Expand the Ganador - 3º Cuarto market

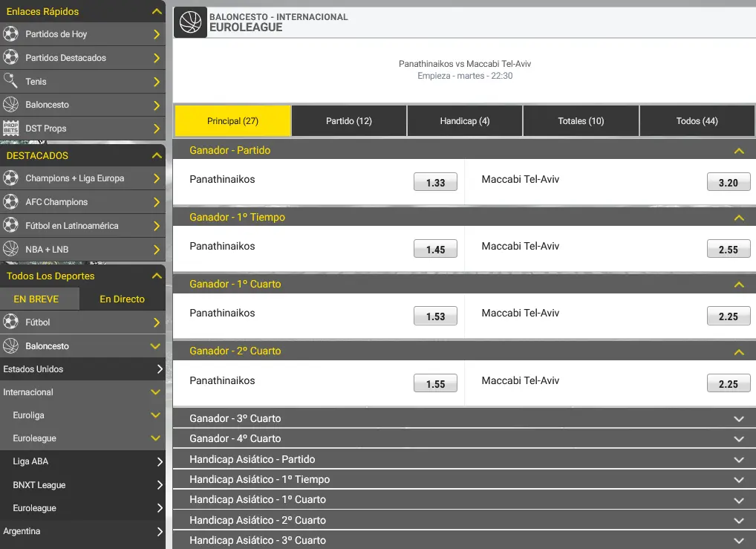click(x=739, y=419)
